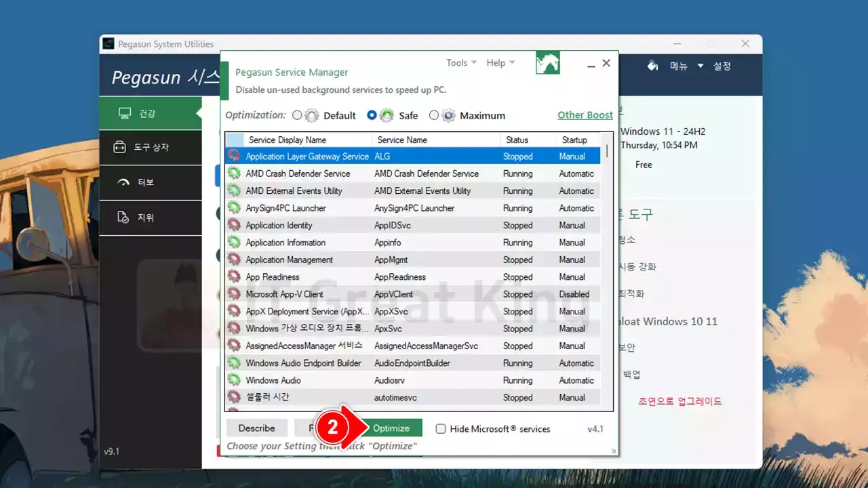This screenshot has width=868, height=488.
Task: Click the monitor icon beside 건강
Action: (125, 113)
